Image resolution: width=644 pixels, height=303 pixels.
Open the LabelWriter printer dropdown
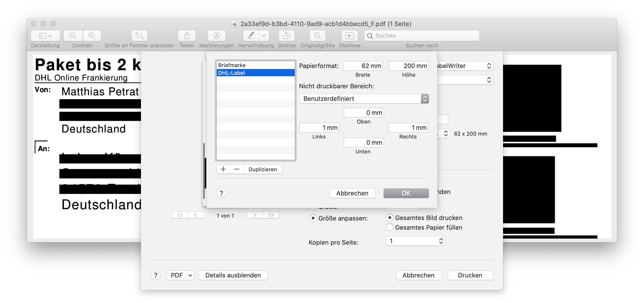pos(465,66)
